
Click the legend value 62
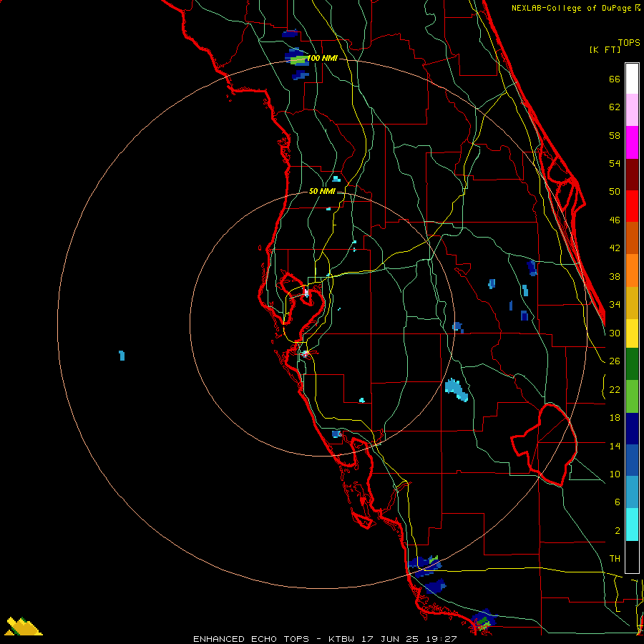click(615, 107)
